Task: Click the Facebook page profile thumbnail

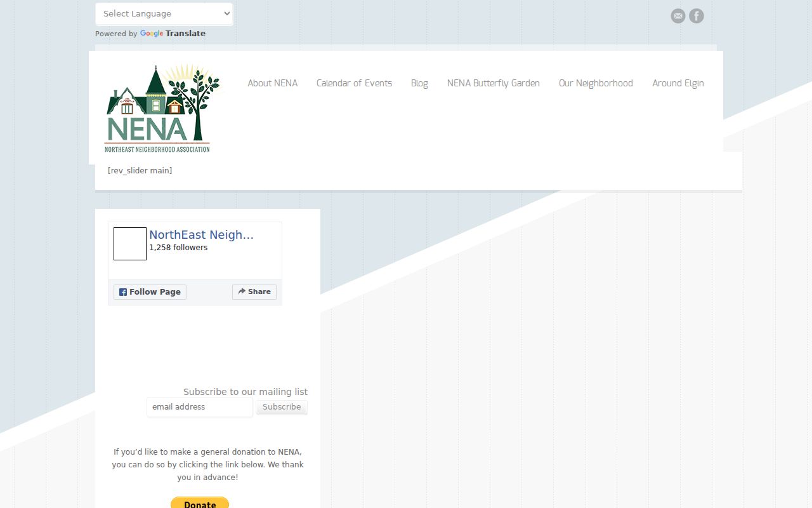Action: [130, 244]
